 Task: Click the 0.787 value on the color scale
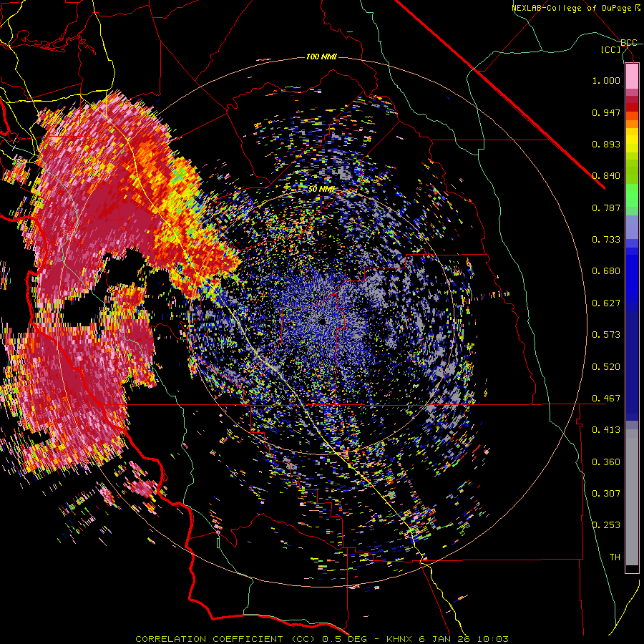(606, 208)
